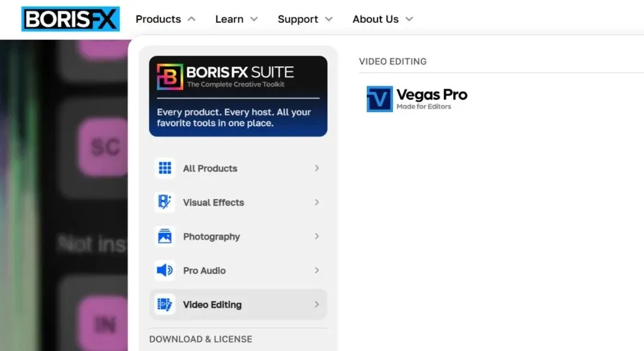Expand the All Products arrow
The image size is (644, 351).
(x=317, y=168)
